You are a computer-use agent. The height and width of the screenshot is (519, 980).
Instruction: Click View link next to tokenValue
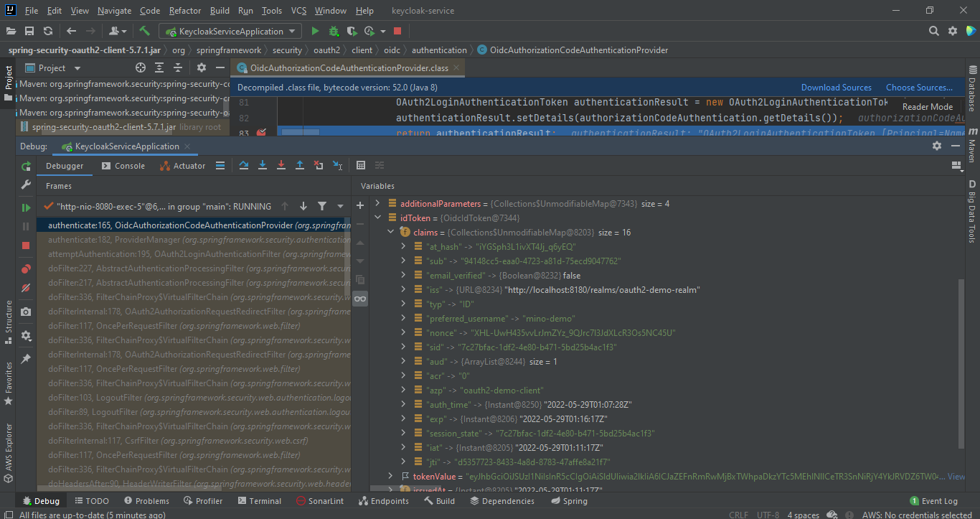pyautogui.click(x=956, y=476)
